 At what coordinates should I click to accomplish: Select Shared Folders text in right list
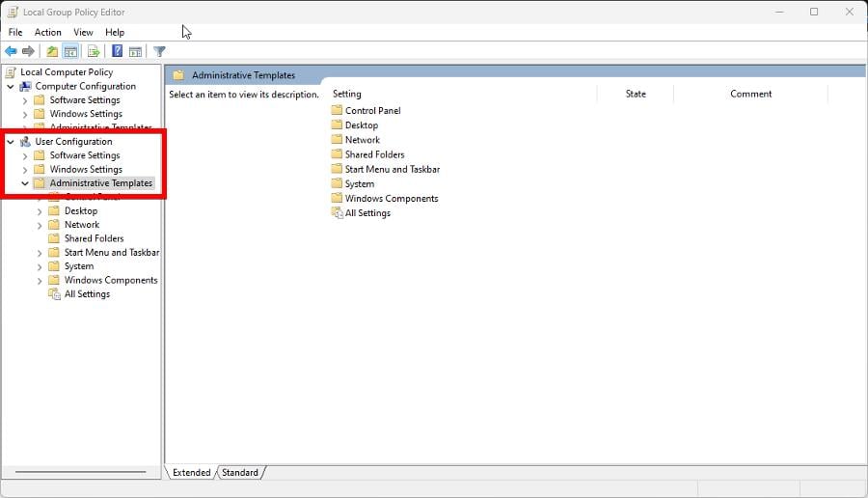(x=375, y=154)
